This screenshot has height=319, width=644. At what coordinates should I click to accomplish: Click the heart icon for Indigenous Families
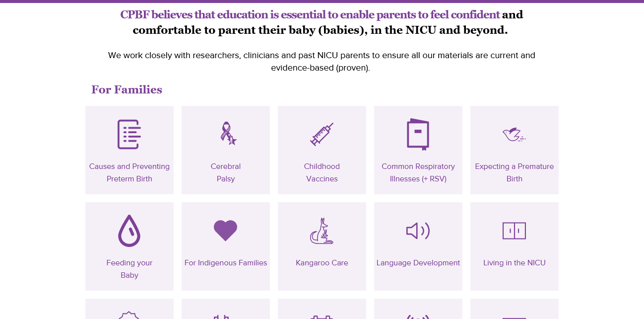(226, 231)
